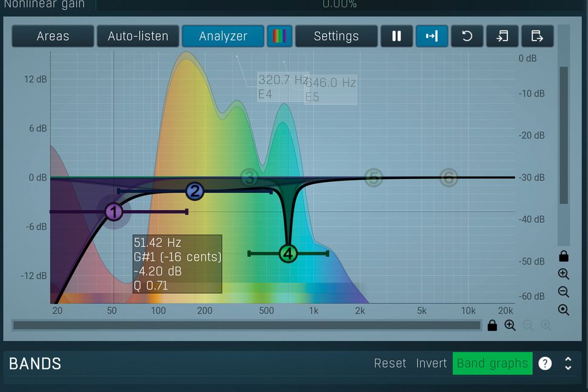Viewport: 588px width, 392px height.
Task: Open the Areas menu
Action: pos(52,36)
